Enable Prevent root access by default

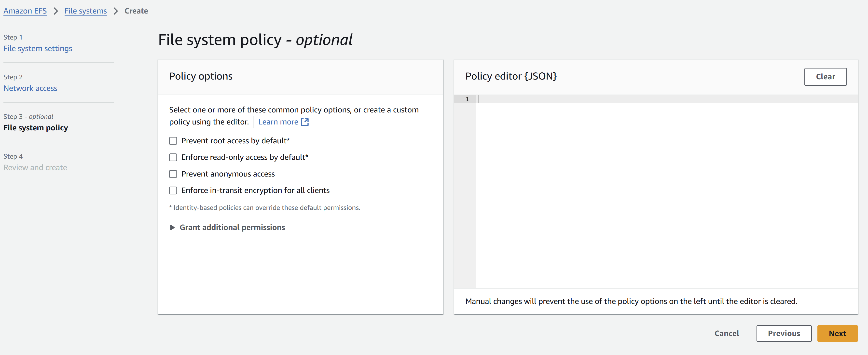click(x=173, y=141)
